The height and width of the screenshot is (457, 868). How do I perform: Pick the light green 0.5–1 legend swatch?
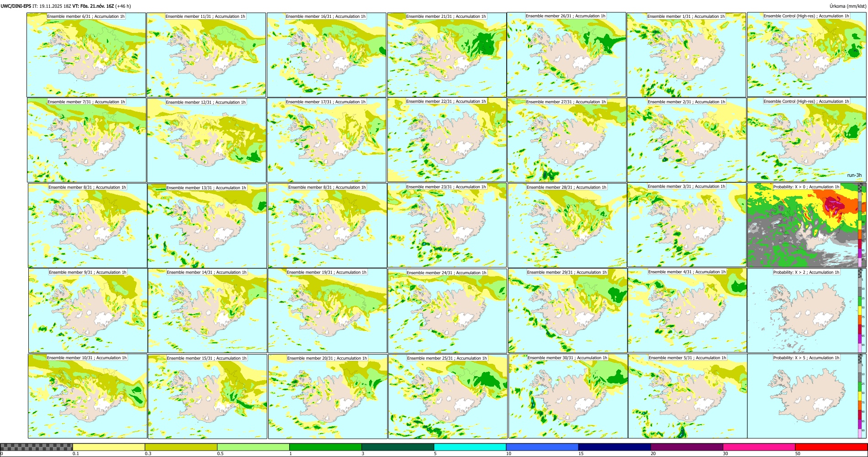click(253, 447)
